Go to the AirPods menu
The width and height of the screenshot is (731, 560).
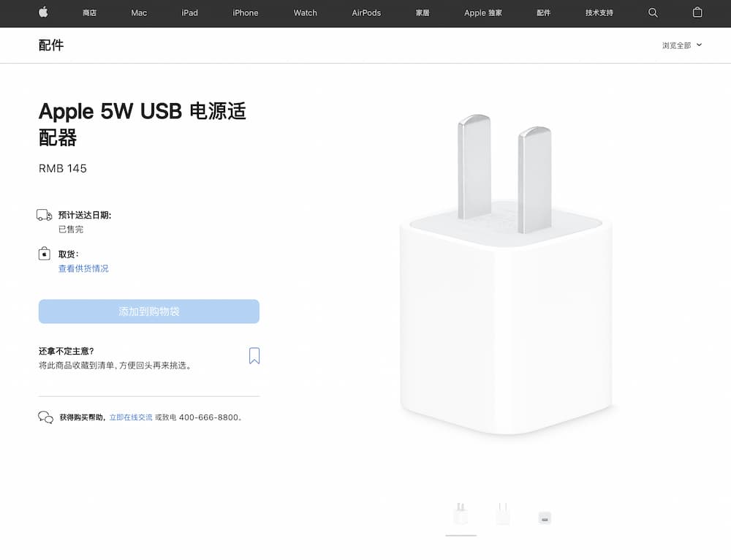[366, 12]
